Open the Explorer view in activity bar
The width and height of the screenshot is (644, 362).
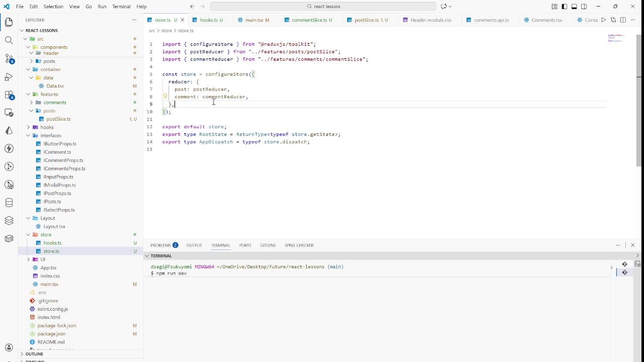click(9, 22)
